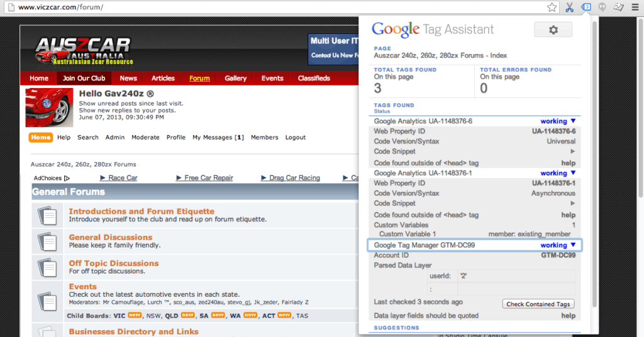
Task: Open the News menu item
Action: (128, 78)
